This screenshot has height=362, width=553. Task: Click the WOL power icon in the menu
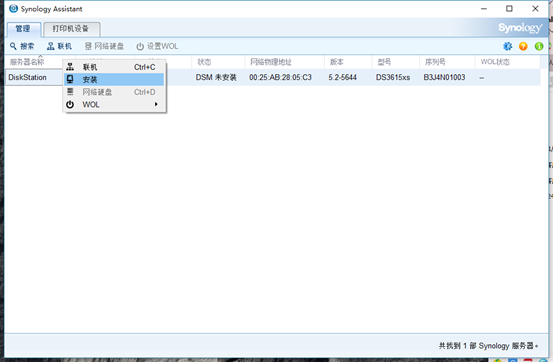(x=70, y=104)
